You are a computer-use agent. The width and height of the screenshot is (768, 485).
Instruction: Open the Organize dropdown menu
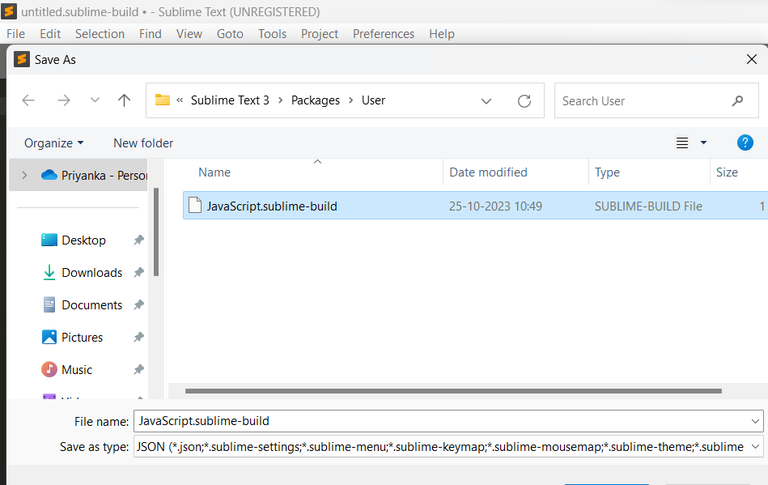click(54, 143)
